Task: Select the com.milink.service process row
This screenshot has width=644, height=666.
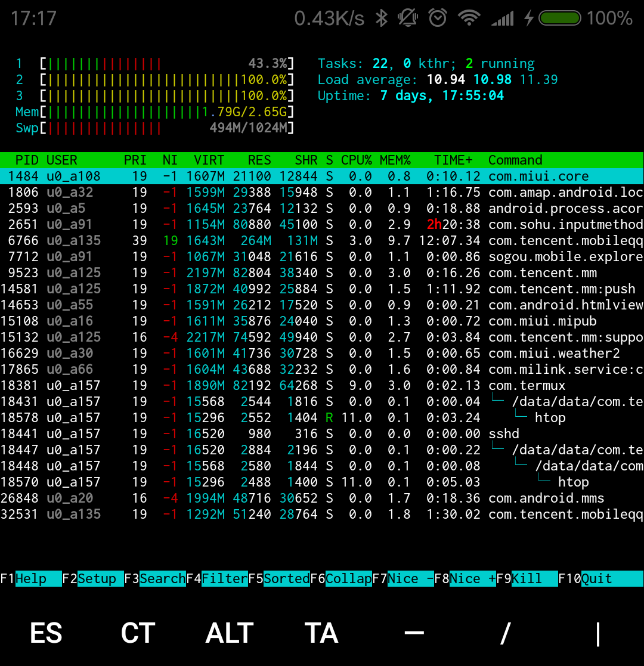Action: tap(322, 370)
